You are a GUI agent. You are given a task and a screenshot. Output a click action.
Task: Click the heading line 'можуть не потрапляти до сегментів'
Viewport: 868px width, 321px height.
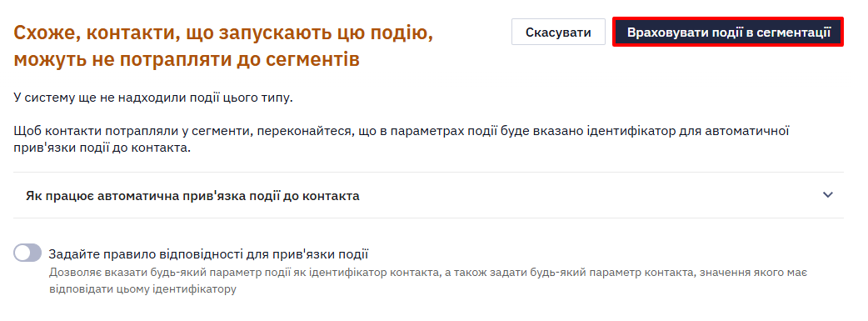tap(187, 58)
